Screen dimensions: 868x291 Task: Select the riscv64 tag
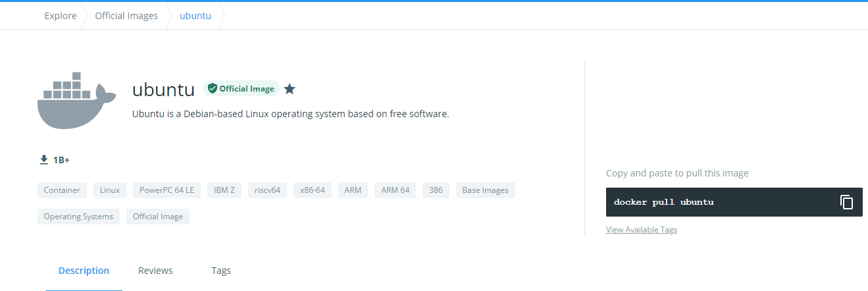point(267,190)
